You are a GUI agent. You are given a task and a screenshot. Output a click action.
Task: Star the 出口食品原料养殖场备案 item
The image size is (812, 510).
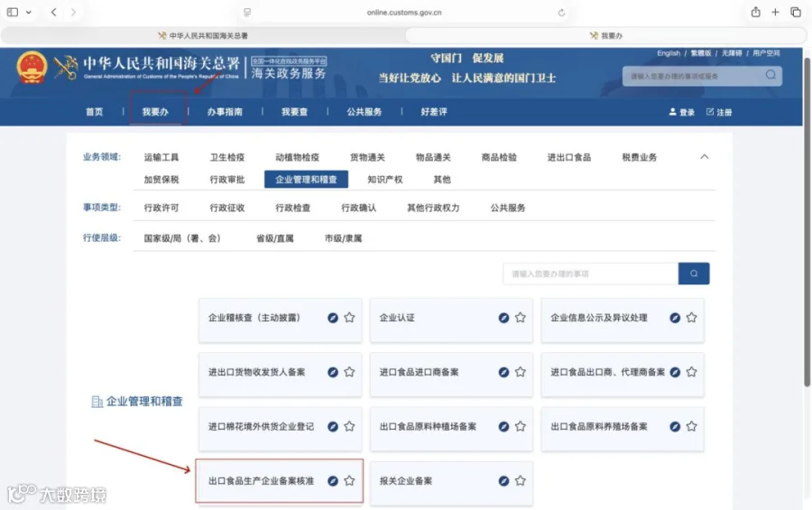click(691, 427)
